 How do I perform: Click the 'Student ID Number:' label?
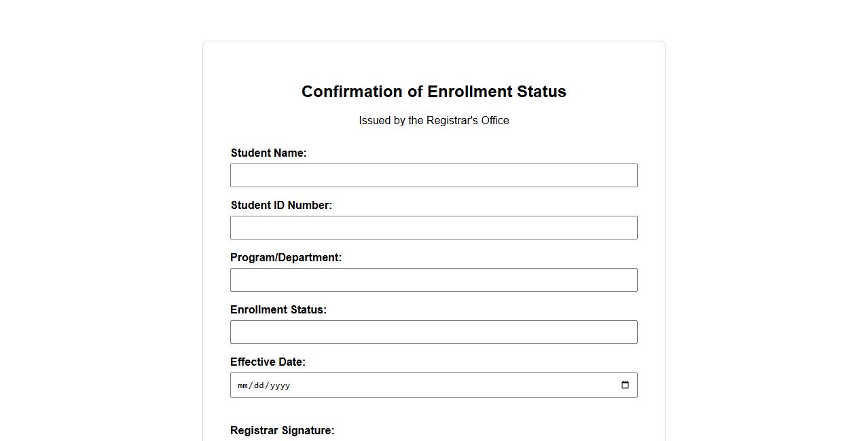click(281, 206)
